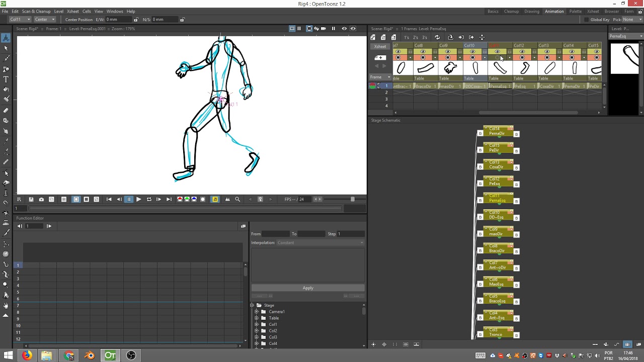Select the Hand tool
The image size is (644, 362).
pos(6,305)
